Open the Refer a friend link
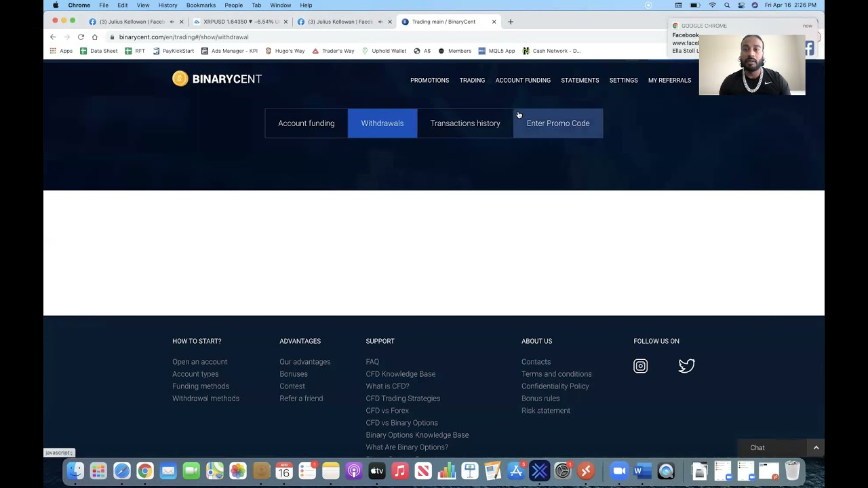 (301, 399)
